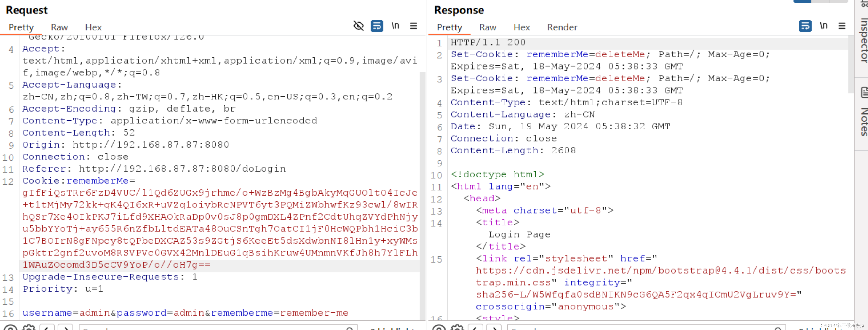The height and width of the screenshot is (330, 868).
Task: Open Response search settings gear icon
Action: tap(457, 327)
